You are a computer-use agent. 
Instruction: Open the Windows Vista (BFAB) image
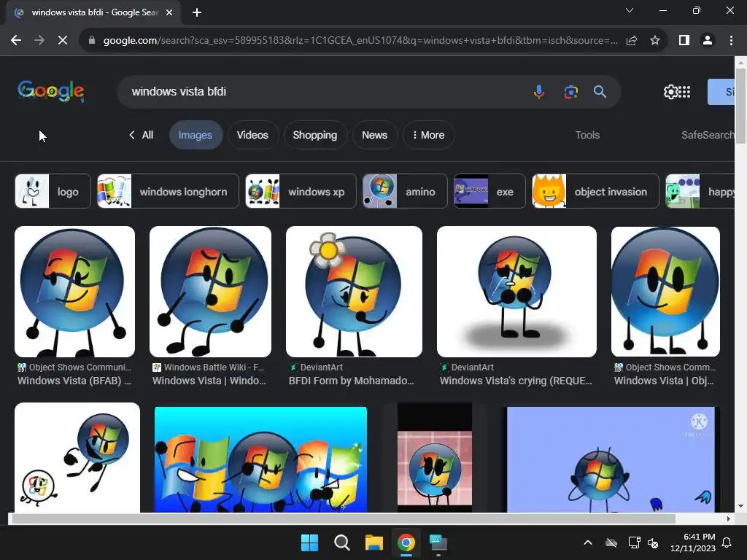pyautogui.click(x=75, y=292)
